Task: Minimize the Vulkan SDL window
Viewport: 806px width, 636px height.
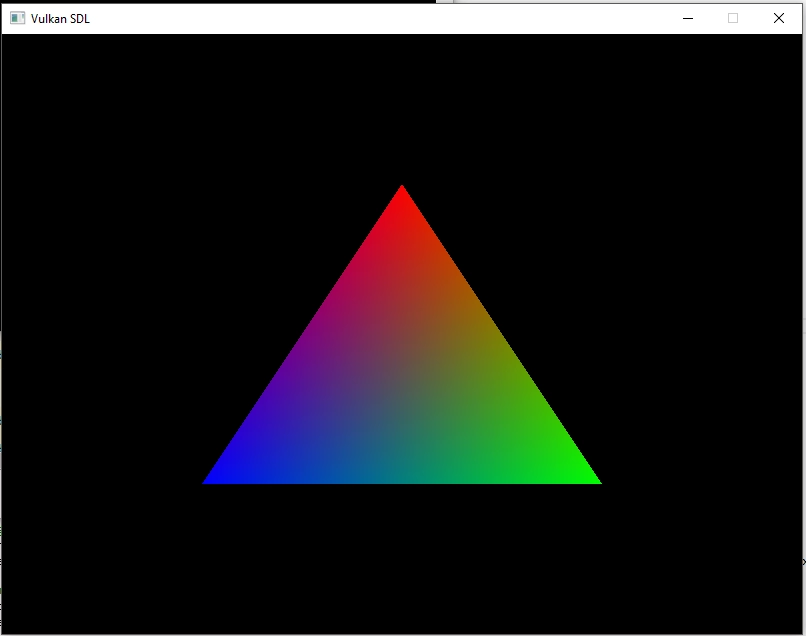Action: point(688,18)
